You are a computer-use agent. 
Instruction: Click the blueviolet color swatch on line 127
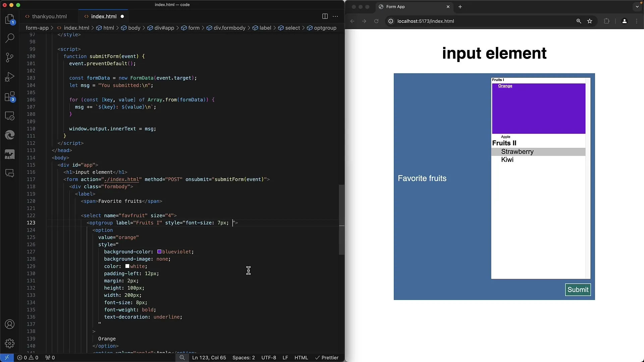pos(159,251)
